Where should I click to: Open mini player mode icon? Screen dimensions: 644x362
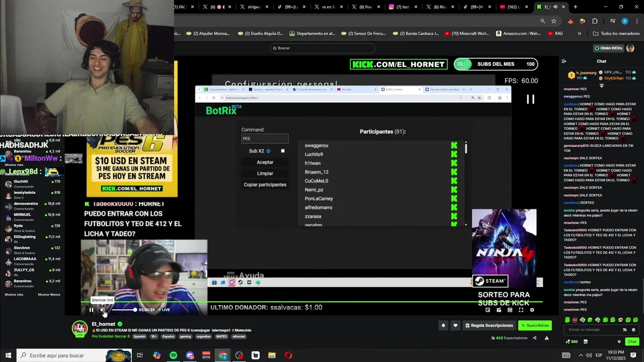tap(499, 310)
